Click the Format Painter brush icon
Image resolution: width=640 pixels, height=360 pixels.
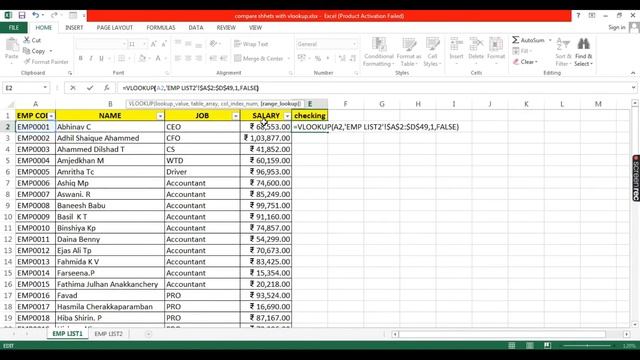[27, 62]
